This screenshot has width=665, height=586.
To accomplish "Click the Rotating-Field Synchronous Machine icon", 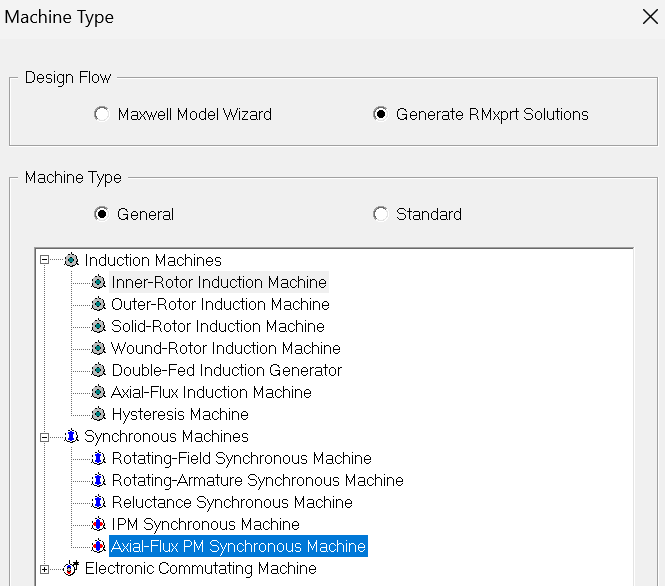I will tap(98, 459).
